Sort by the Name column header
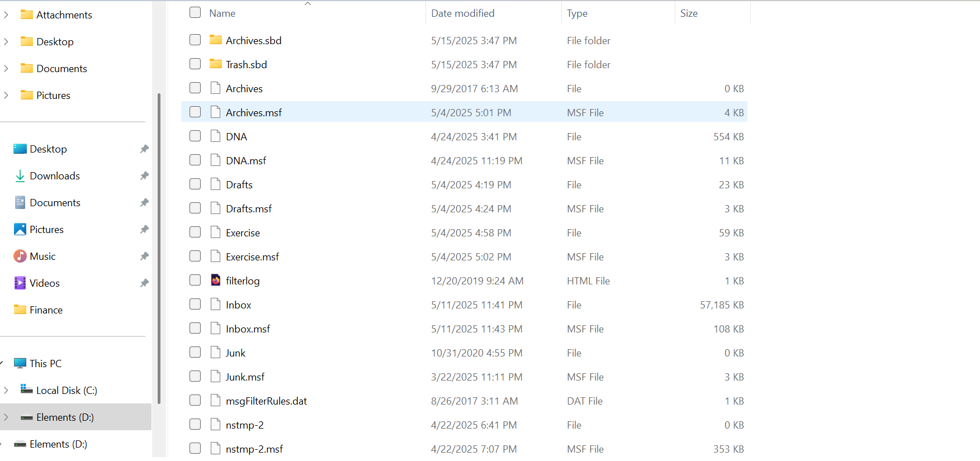This screenshot has height=461, width=980. pos(222,13)
